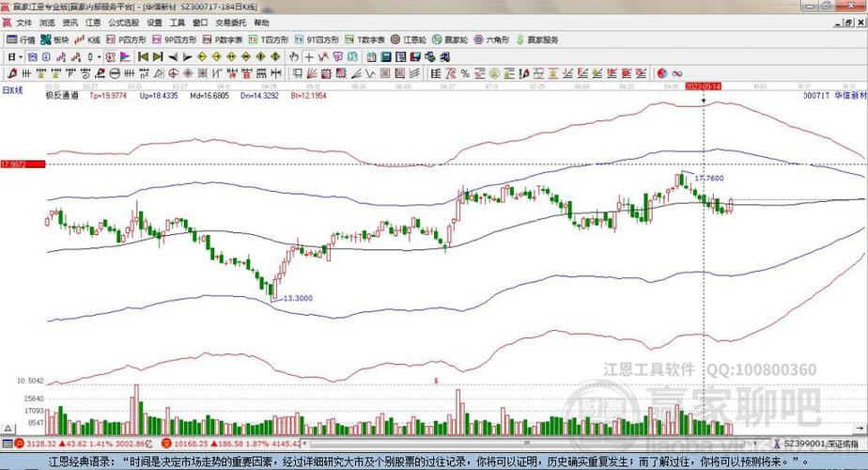Click the Md=16.6805 indicator value
Image resolution: width=868 pixels, height=470 pixels.
[x=209, y=95]
